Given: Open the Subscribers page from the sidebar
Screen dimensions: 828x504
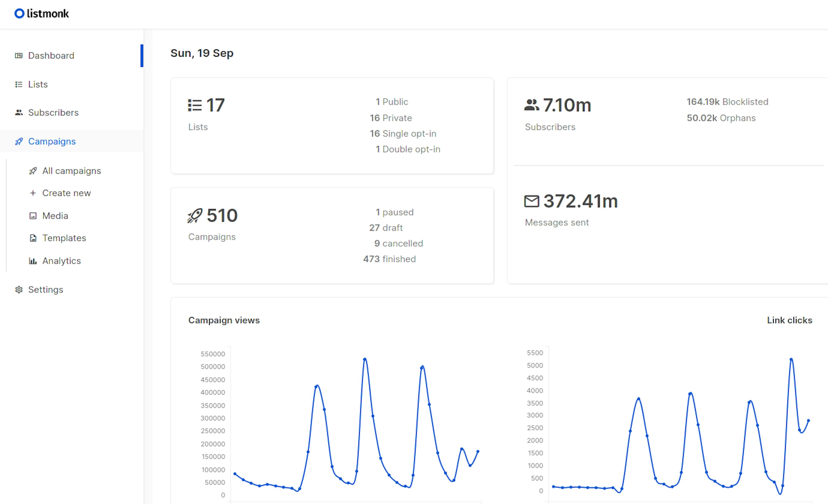Looking at the screenshot, I should point(53,113).
